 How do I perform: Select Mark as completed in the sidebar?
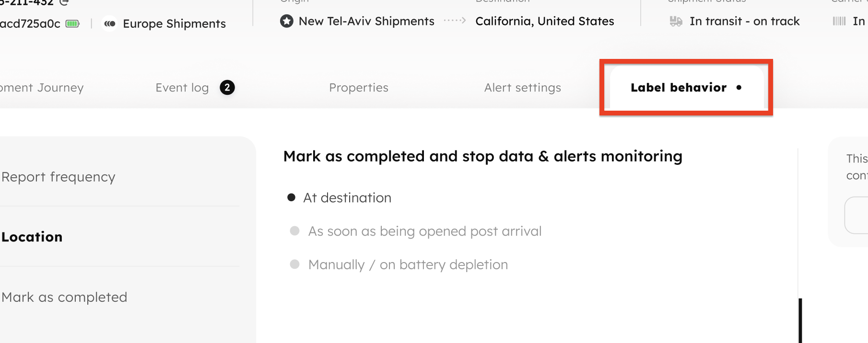[64, 297]
